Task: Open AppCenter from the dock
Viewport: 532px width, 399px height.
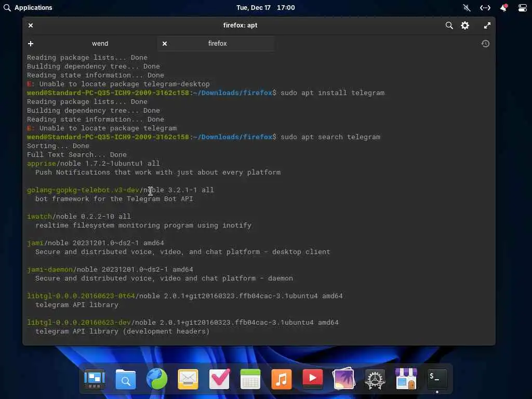Action: 406,379
